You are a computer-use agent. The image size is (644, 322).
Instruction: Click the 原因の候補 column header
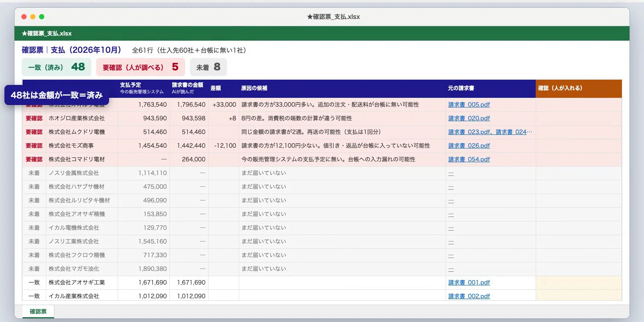[x=342, y=88]
